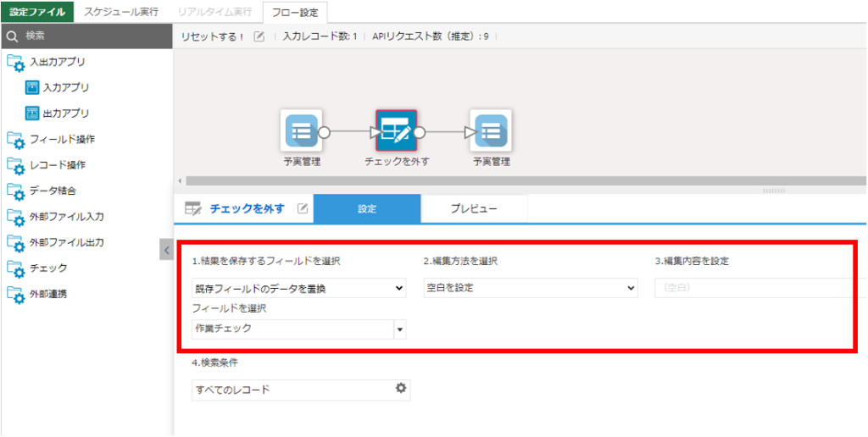Viewport: 868px width, 437px height.
Task: Click output connector circle of first 予実管理 node
Action: pos(325,132)
